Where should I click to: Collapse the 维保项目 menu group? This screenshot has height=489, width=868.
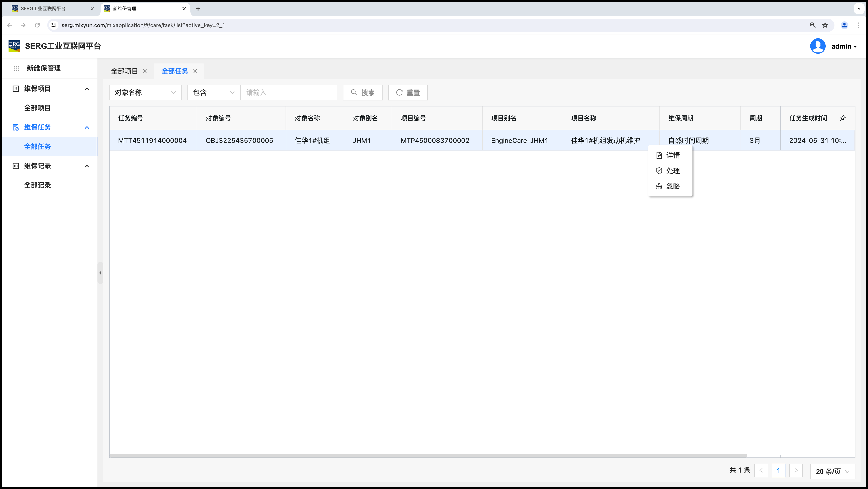pos(87,89)
